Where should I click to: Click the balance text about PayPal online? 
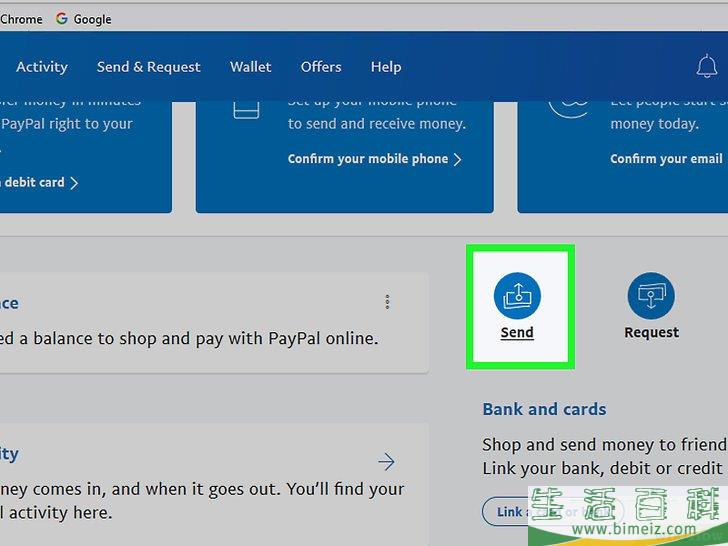pyautogui.click(x=189, y=338)
